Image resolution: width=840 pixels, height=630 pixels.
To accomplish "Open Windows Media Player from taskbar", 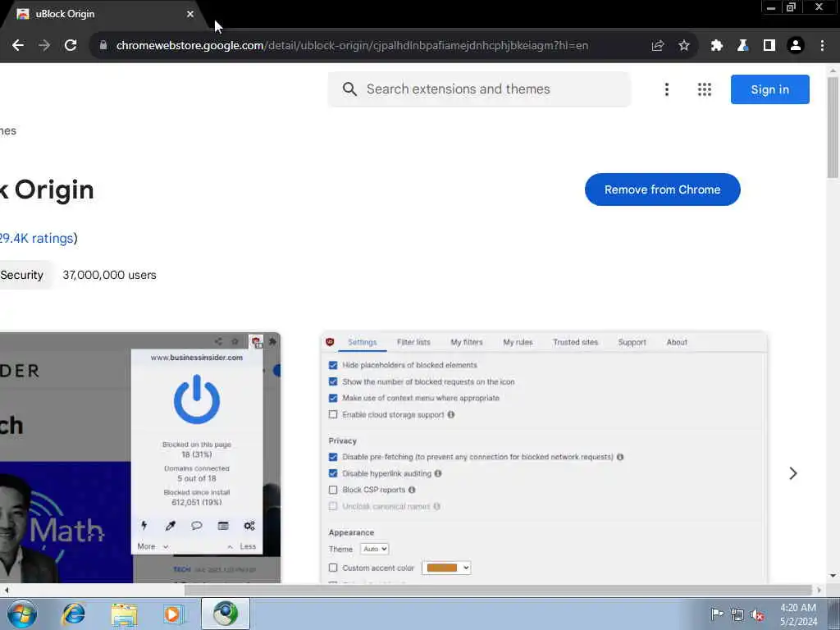I will coord(174,614).
